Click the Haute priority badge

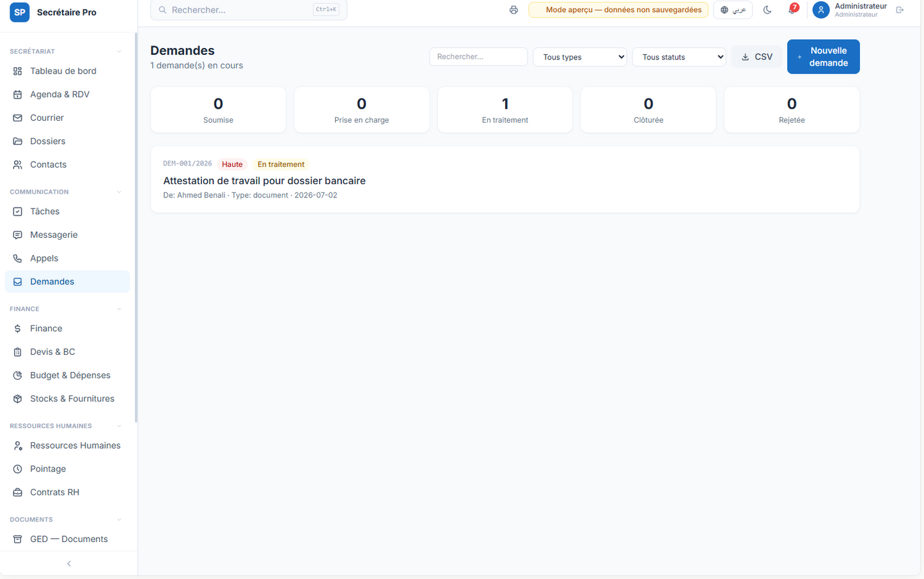pos(232,164)
